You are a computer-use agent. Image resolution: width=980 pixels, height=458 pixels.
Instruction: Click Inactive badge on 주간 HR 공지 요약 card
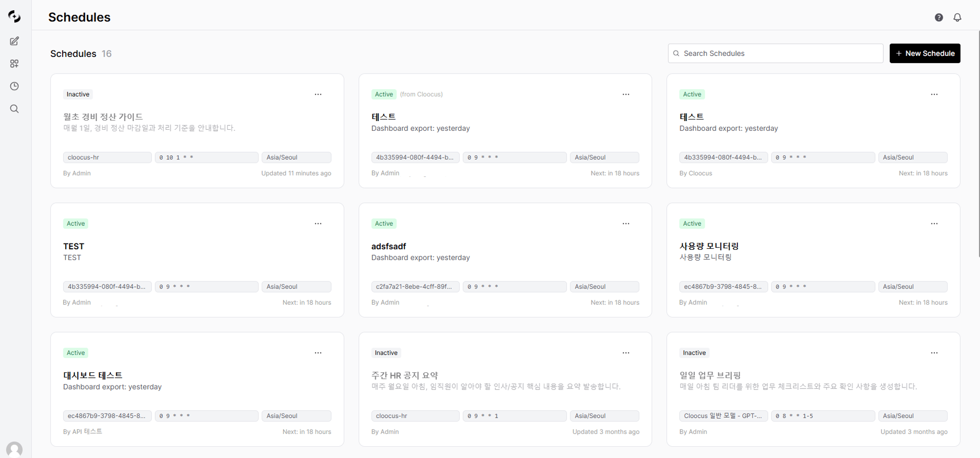386,353
